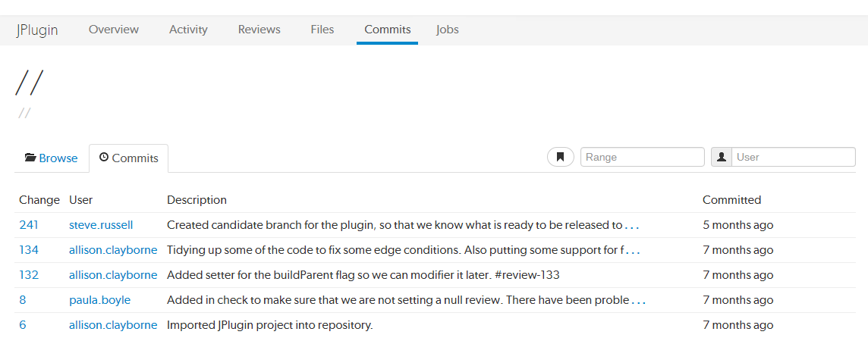This screenshot has height=341, width=868.
Task: Click the folder icon on Browse tab
Action: coord(30,158)
